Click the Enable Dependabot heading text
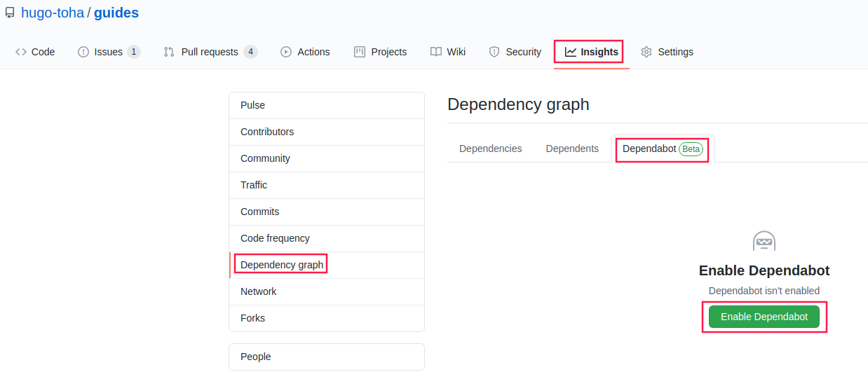This screenshot has width=868, height=379. pos(764,270)
